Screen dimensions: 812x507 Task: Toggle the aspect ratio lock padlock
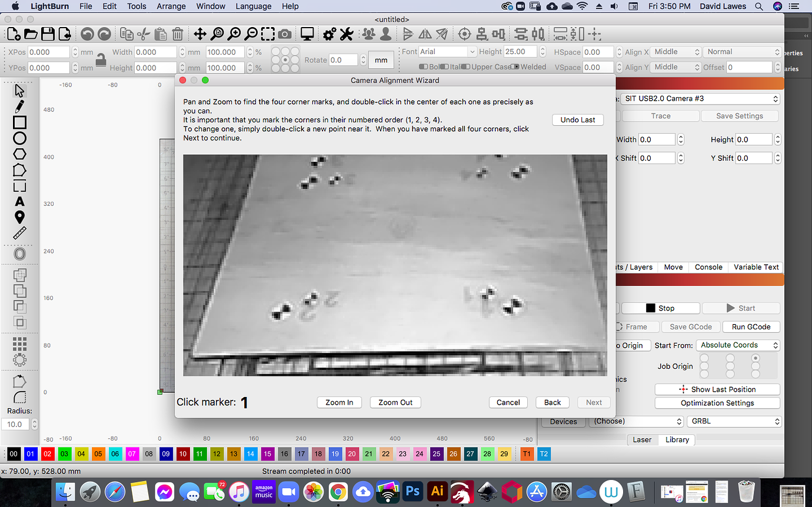[x=102, y=59]
